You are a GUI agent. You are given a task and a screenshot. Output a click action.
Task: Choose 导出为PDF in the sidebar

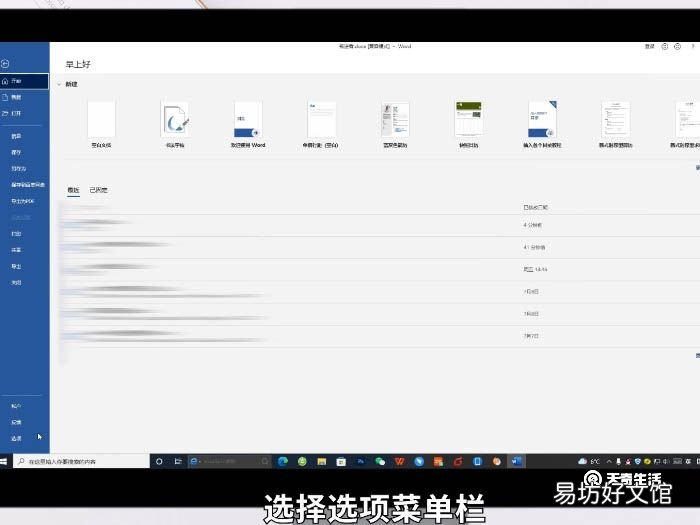click(x=22, y=201)
